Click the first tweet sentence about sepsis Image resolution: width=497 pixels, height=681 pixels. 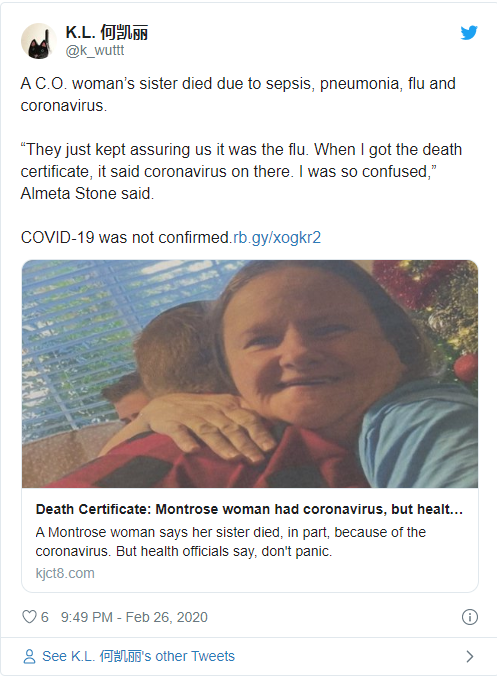point(238,94)
